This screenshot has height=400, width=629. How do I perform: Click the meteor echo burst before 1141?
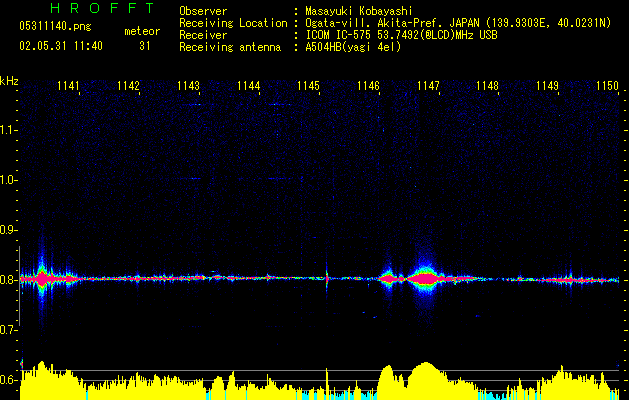coord(42,278)
